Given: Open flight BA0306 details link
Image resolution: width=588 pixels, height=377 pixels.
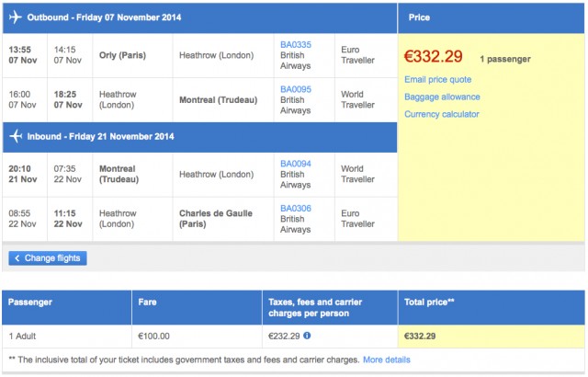Looking at the screenshot, I should (296, 209).
